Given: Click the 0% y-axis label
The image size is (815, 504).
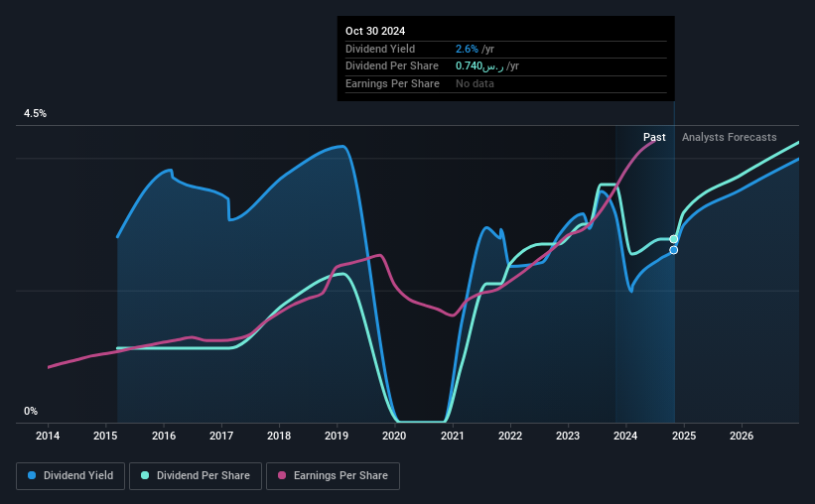Looking at the screenshot, I should tap(31, 411).
